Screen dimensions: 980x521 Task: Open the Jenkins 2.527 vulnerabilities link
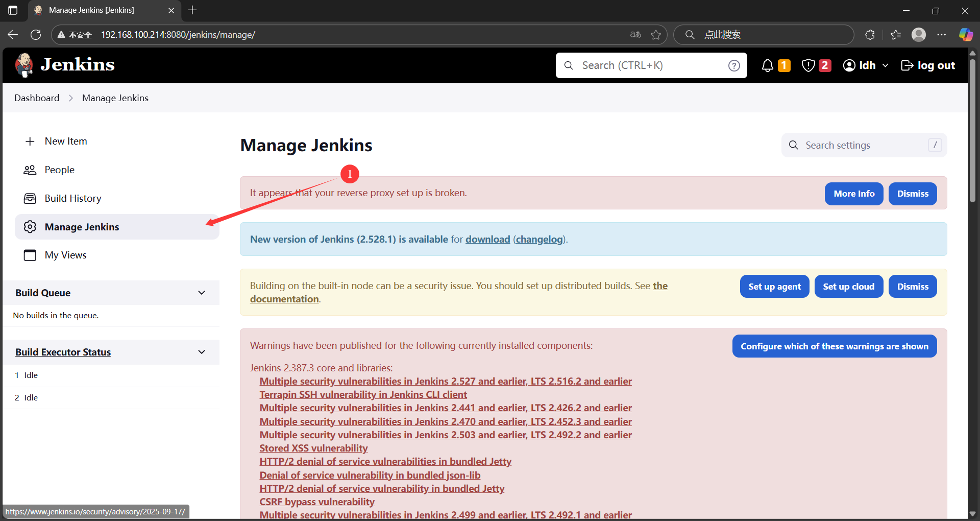coord(446,382)
